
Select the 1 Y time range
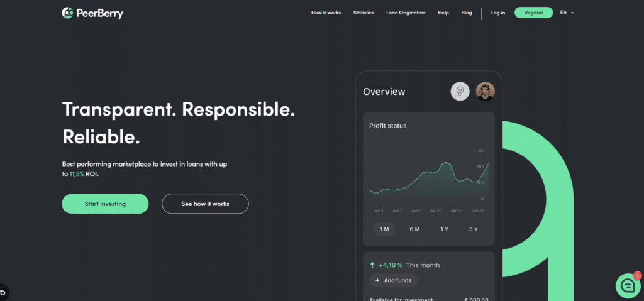tap(444, 229)
